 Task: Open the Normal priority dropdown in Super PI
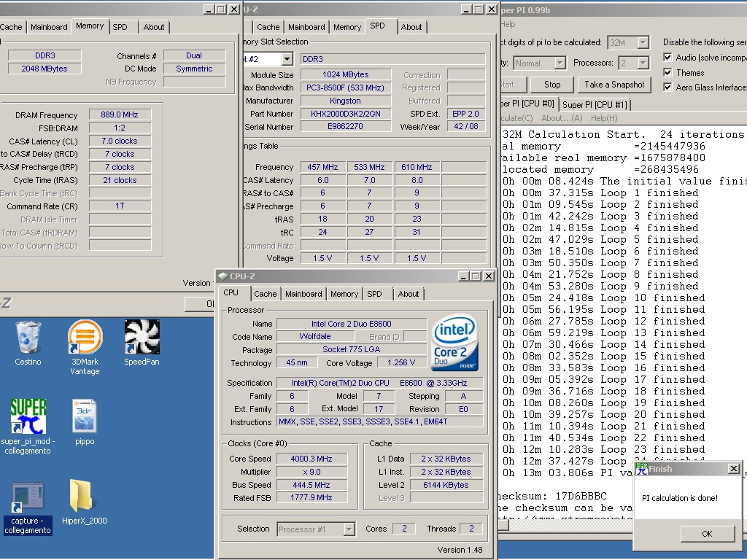pos(560,63)
